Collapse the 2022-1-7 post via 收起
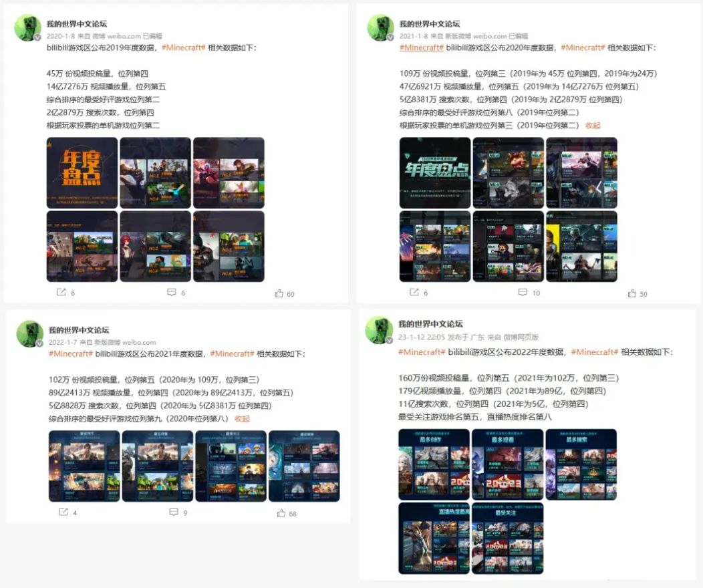This screenshot has width=703, height=588. point(242,418)
